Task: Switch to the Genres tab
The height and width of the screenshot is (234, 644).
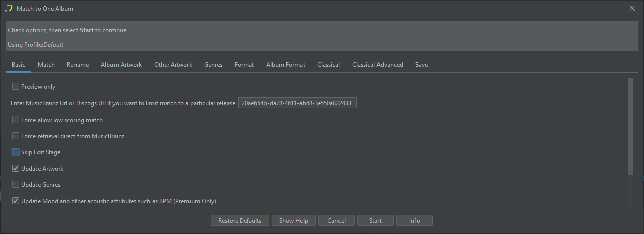Action: [x=213, y=65]
